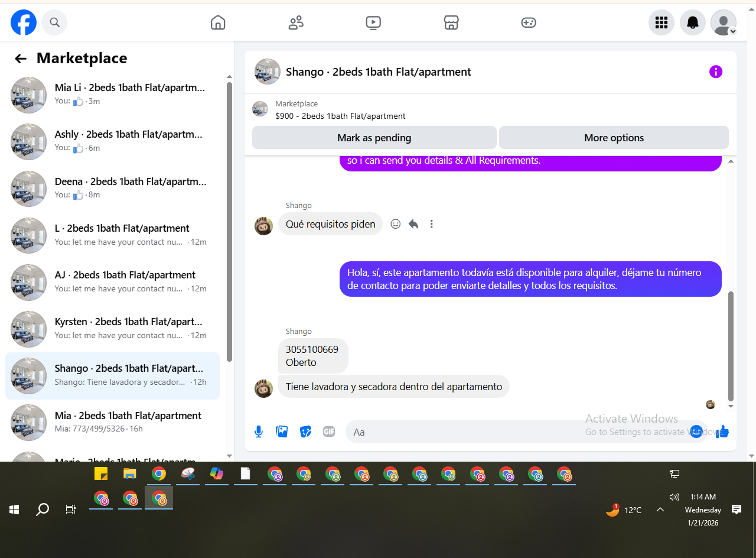Open the Copilot taskbar icon
Viewport: 756px width, 558px height.
point(217,473)
